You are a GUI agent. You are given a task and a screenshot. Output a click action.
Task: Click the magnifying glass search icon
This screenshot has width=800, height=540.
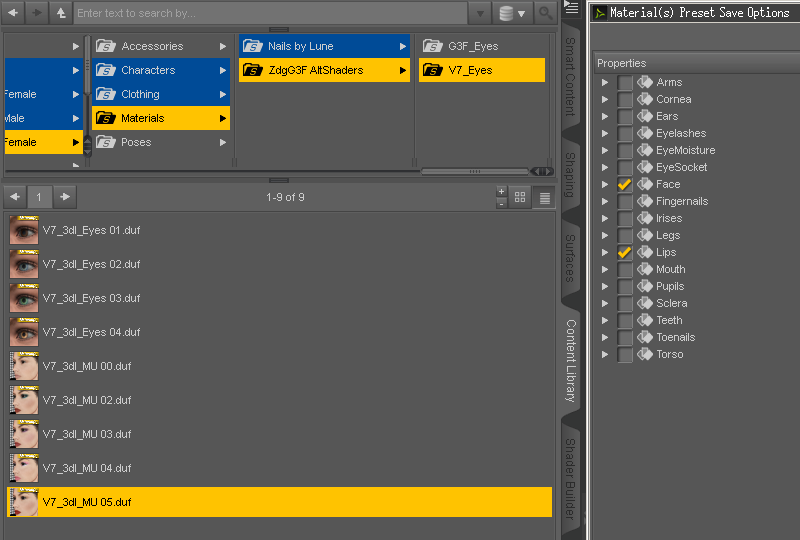(545, 13)
